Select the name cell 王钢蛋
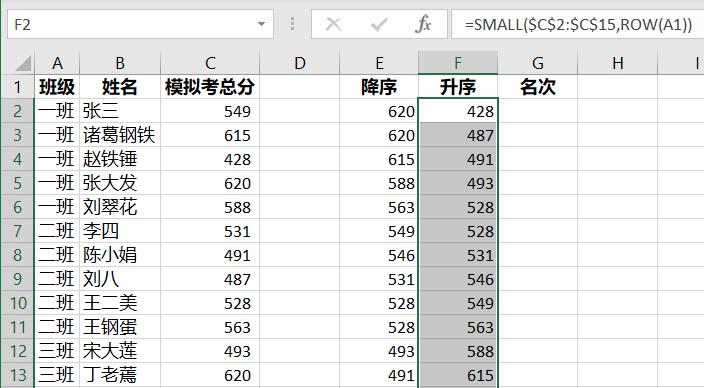The height and width of the screenshot is (388, 704). tap(120, 327)
